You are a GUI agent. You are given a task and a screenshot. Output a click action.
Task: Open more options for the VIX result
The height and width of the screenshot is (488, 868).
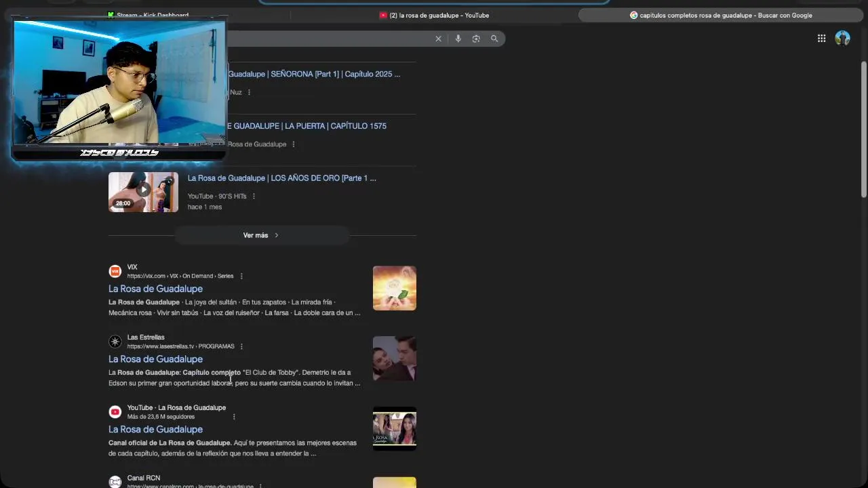[241, 277]
